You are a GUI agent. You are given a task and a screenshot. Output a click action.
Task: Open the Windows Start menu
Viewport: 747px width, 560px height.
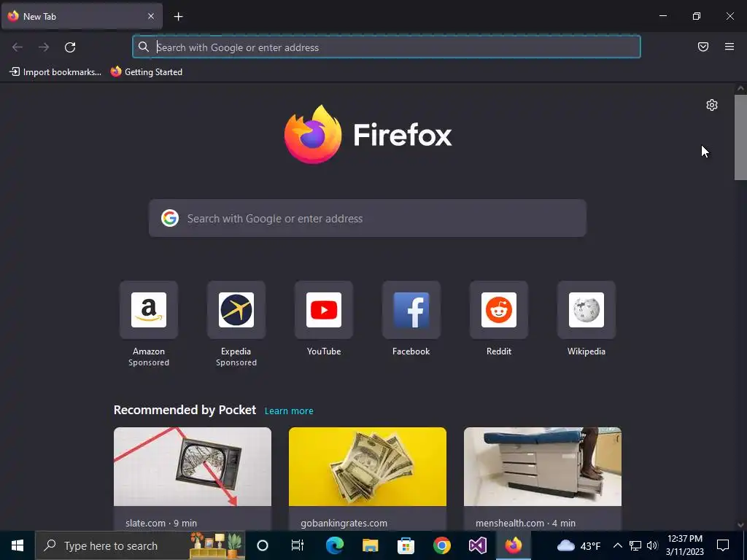coord(18,545)
